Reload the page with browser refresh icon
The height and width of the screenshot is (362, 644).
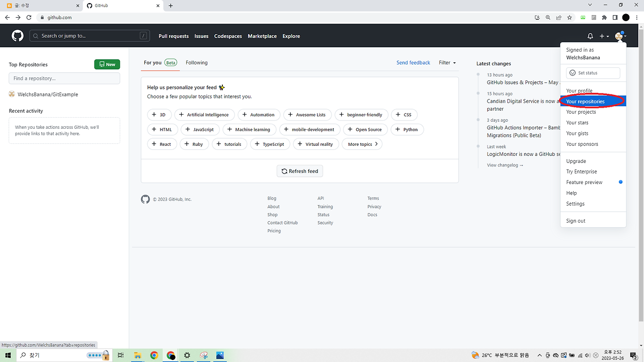click(29, 17)
